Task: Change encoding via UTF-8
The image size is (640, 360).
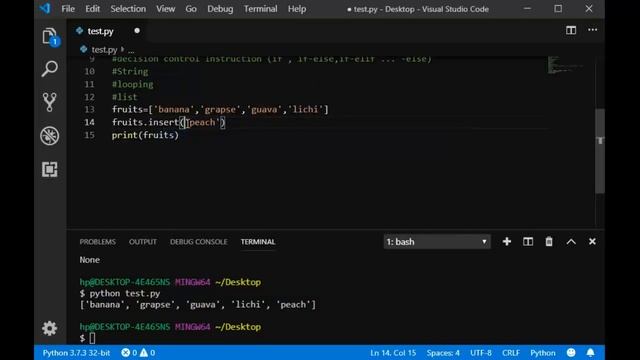Action: [x=481, y=353]
